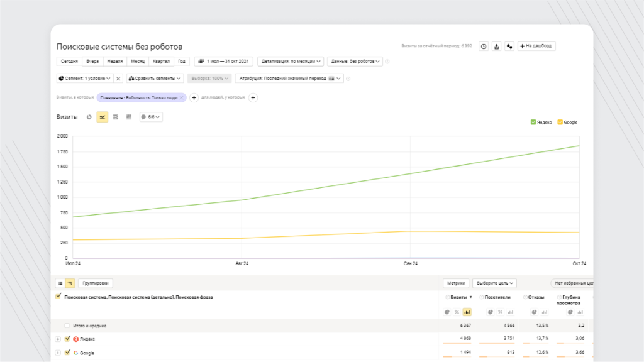The image size is (644, 362).
Task: Select line chart view
Action: (103, 117)
